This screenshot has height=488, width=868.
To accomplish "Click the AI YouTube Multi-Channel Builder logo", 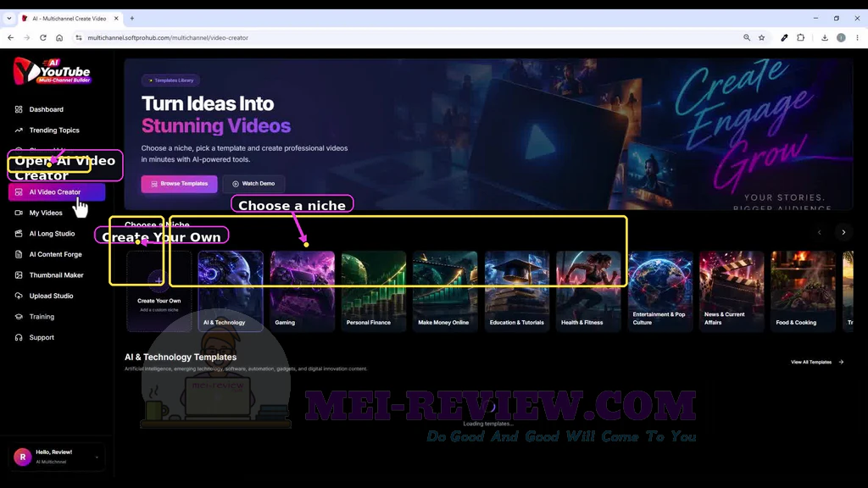I will tap(52, 71).
